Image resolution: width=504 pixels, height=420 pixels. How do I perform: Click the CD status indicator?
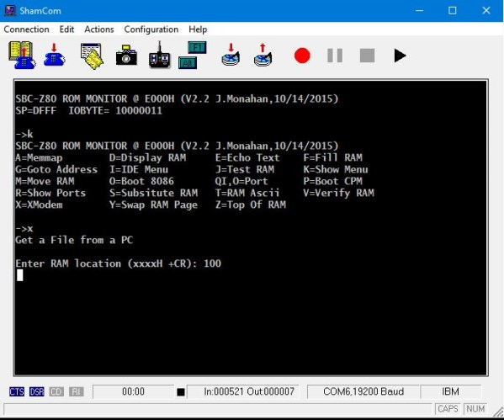(56, 391)
